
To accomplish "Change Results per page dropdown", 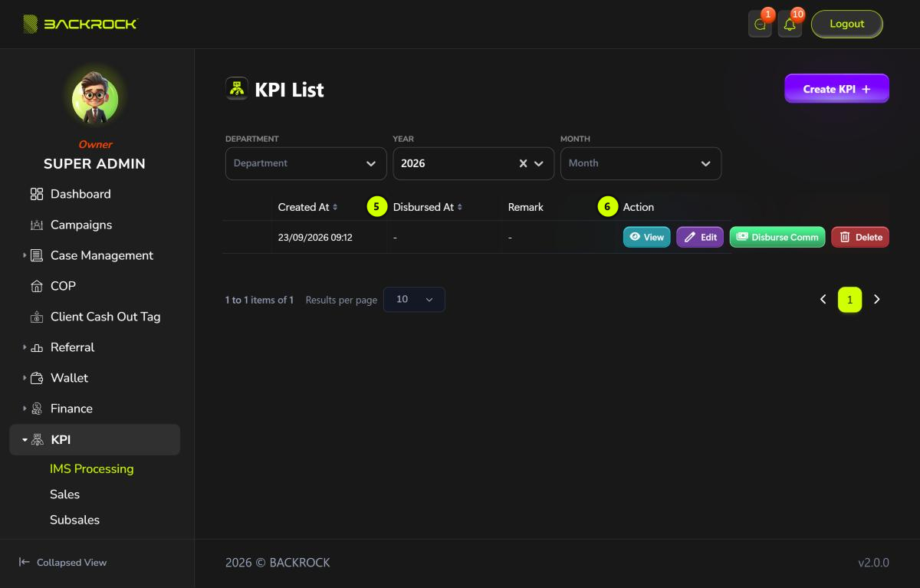I will (x=414, y=300).
